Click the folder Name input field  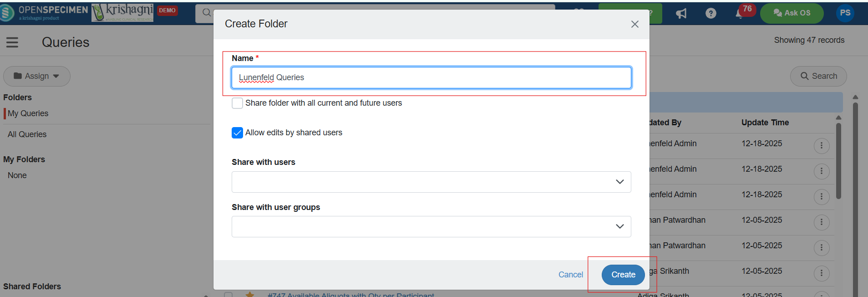click(431, 77)
